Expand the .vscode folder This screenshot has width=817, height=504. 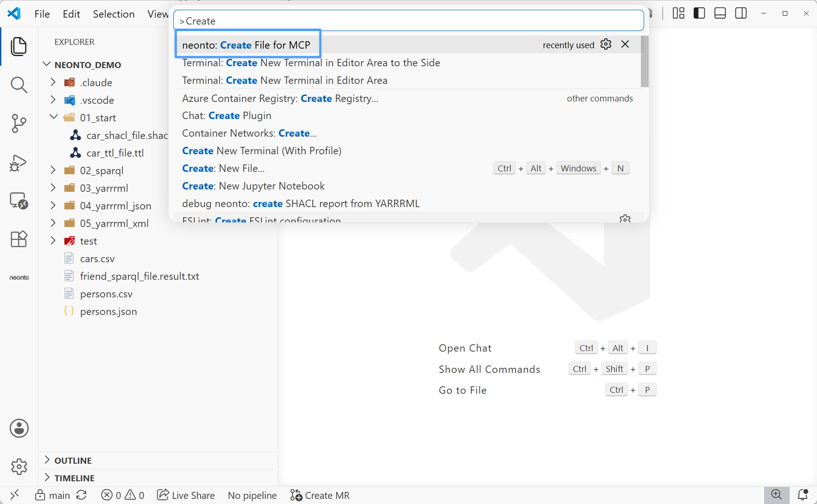[53, 100]
